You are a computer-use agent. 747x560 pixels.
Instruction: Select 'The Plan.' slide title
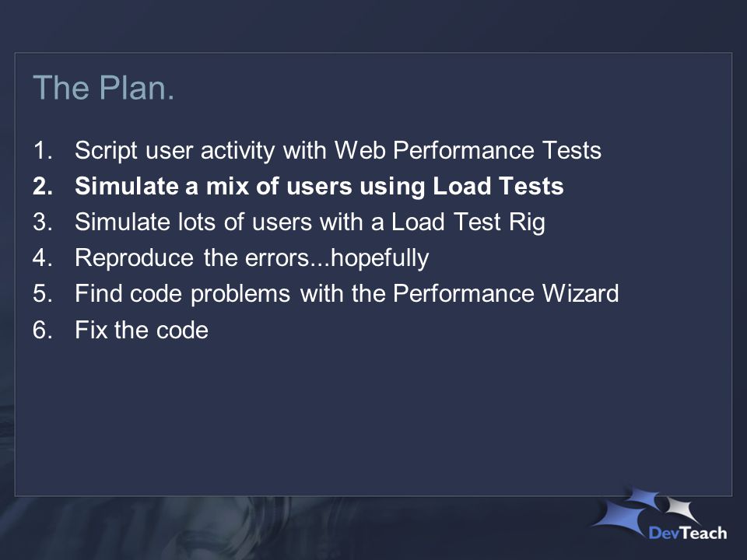(x=103, y=88)
